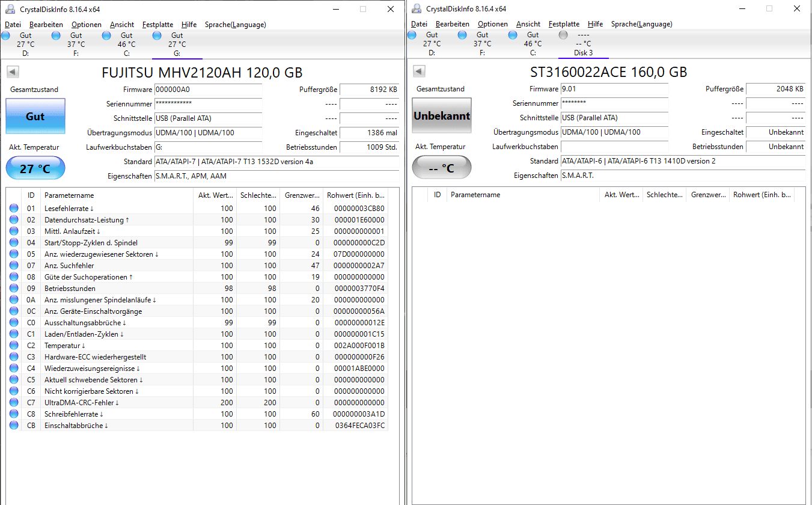The image size is (812, 505).
Task: Click the gray -- °C temperature button
Action: point(442,168)
